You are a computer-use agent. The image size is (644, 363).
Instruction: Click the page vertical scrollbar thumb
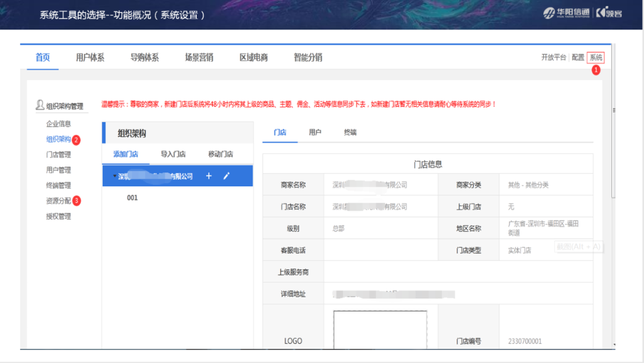coord(613,121)
